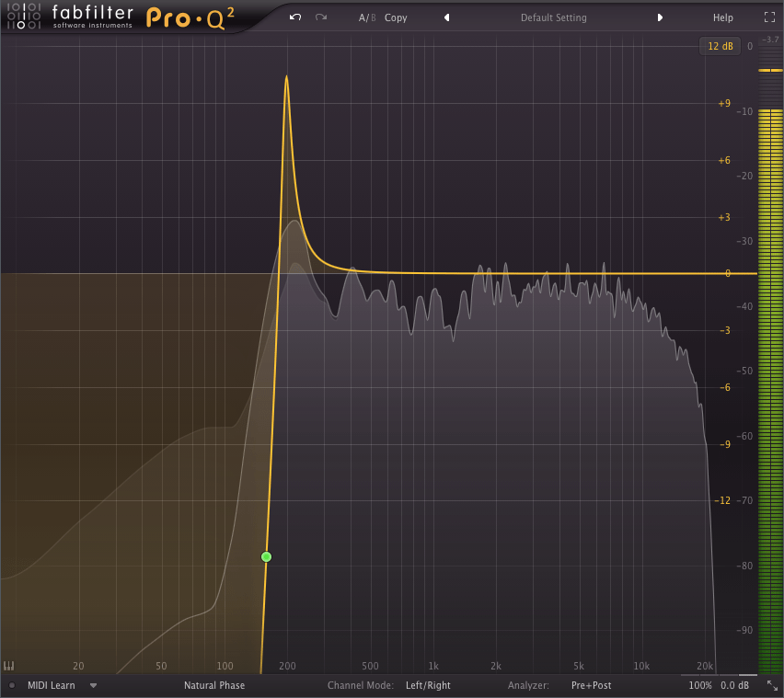Adjust the 0.0 dB output gain
784x698 pixels.
(734, 685)
